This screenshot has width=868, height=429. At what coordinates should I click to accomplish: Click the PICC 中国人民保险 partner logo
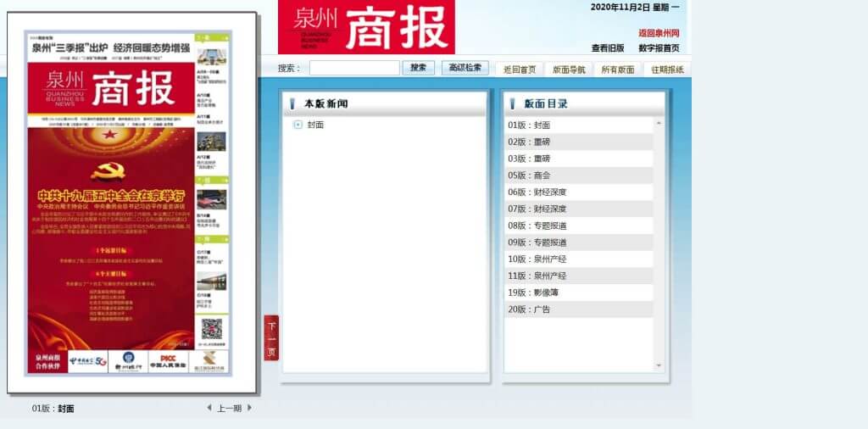pos(169,361)
